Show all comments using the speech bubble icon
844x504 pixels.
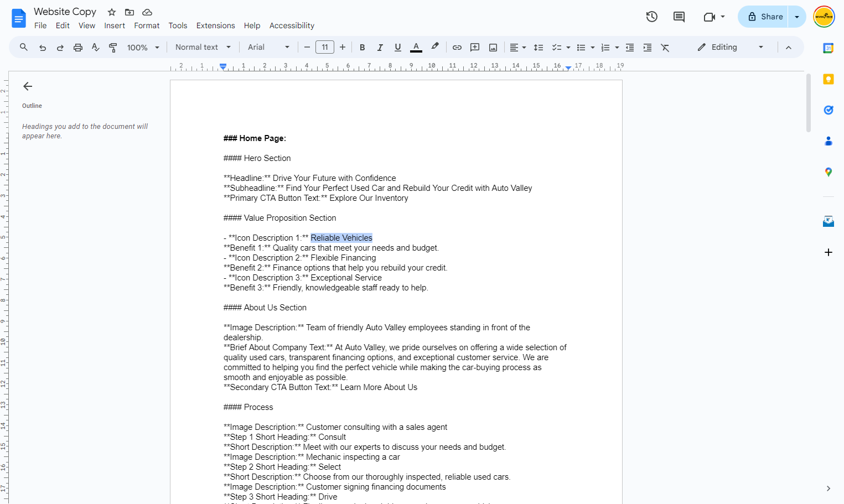click(679, 17)
